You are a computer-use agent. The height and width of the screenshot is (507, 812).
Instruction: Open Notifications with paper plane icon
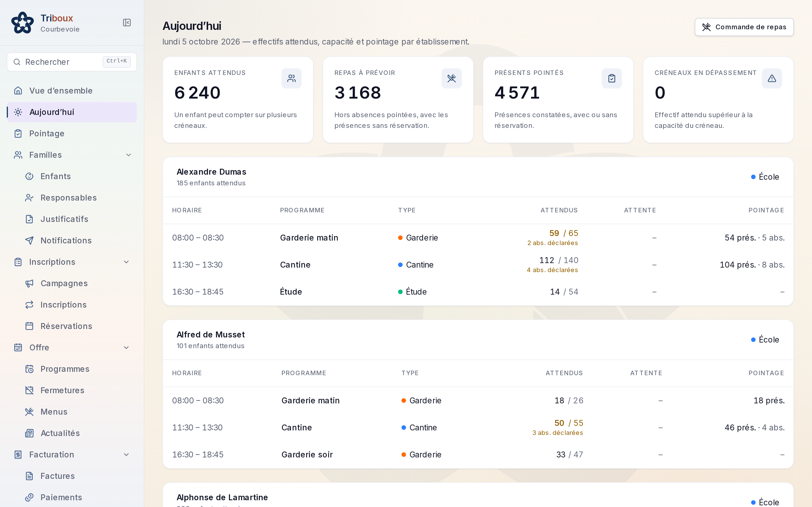pyautogui.click(x=30, y=241)
